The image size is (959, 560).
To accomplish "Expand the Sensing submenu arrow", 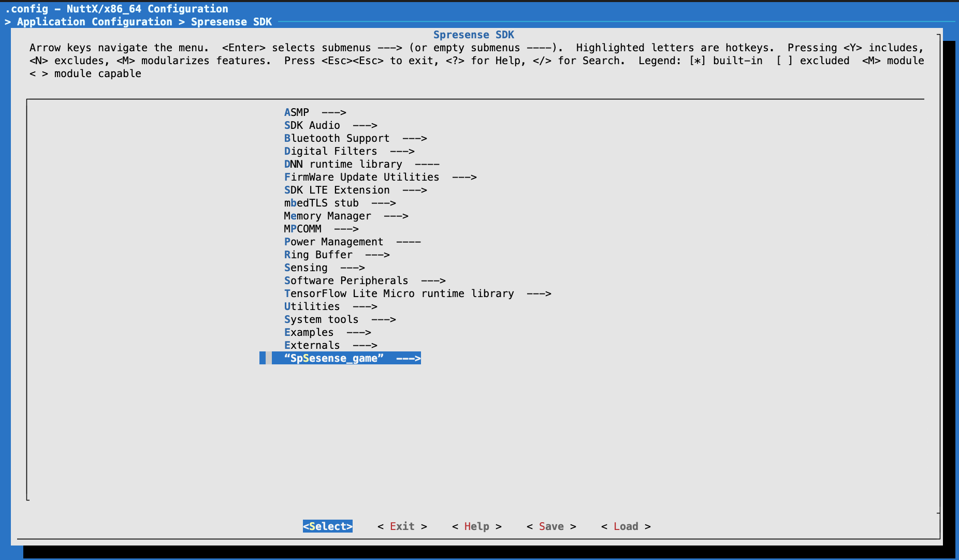I will pyautogui.click(x=352, y=268).
